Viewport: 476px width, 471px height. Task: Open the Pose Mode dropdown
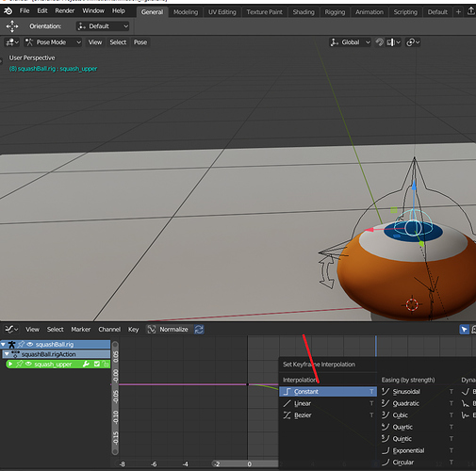[x=53, y=42]
